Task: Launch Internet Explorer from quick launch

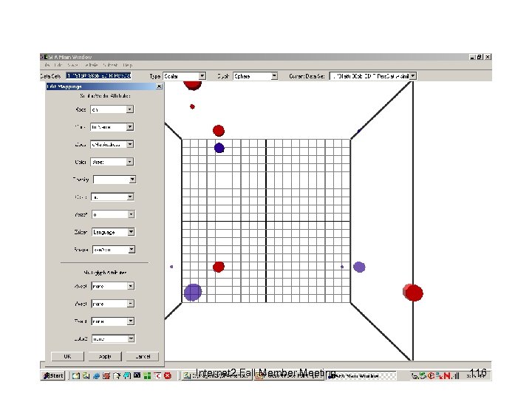Action: (96, 375)
